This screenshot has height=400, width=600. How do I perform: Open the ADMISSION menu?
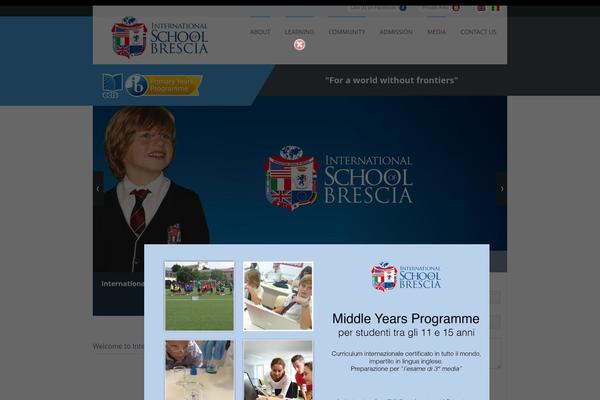[396, 32]
